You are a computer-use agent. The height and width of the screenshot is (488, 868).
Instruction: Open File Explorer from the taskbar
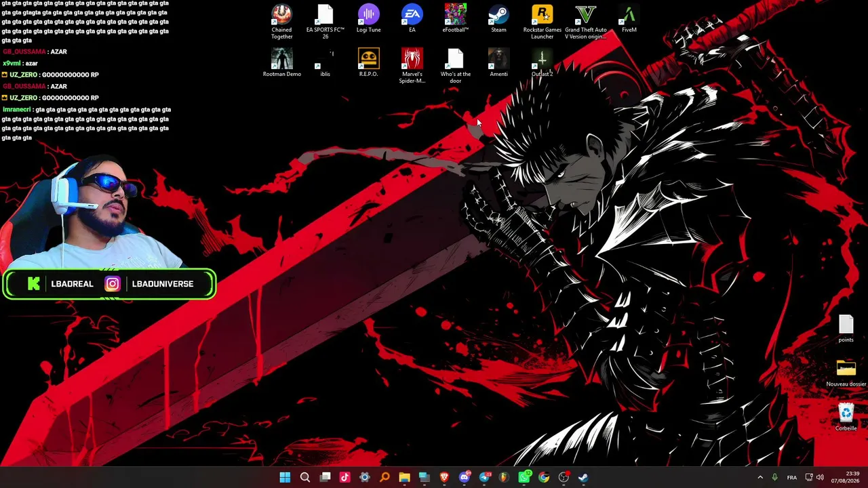pyautogui.click(x=404, y=477)
